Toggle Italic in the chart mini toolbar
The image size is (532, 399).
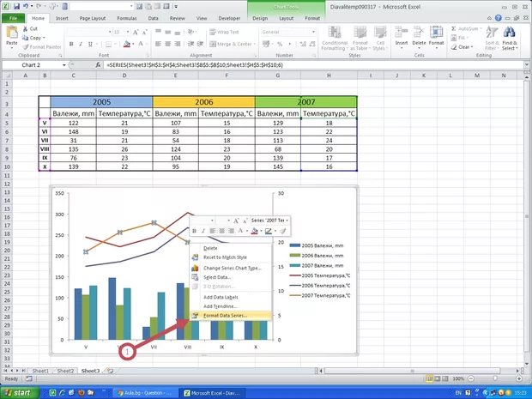(203, 231)
